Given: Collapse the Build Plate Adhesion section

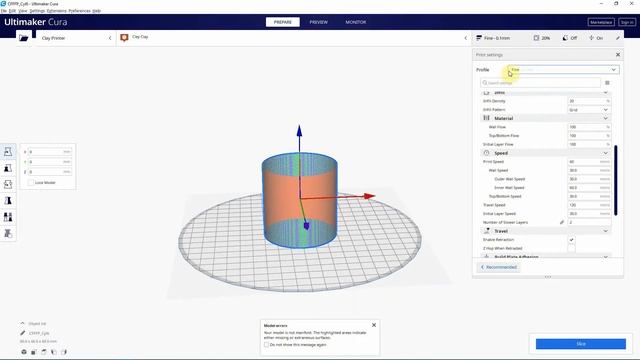Looking at the screenshot, I should 606,257.
